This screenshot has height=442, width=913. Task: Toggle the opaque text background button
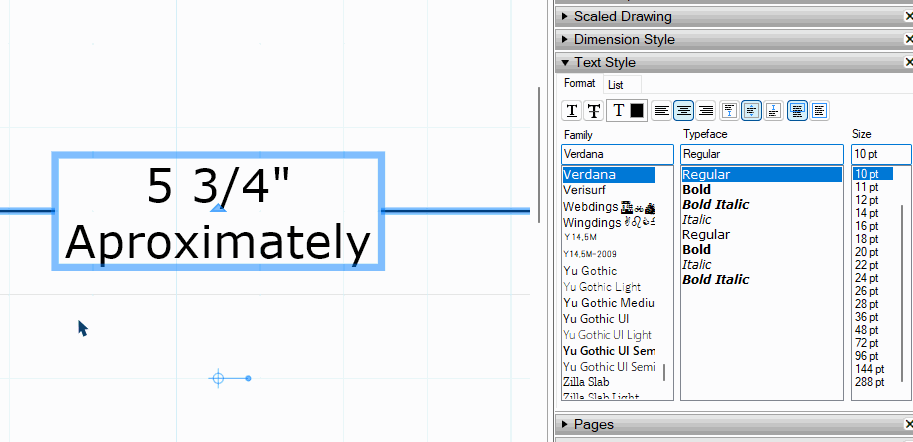click(797, 111)
